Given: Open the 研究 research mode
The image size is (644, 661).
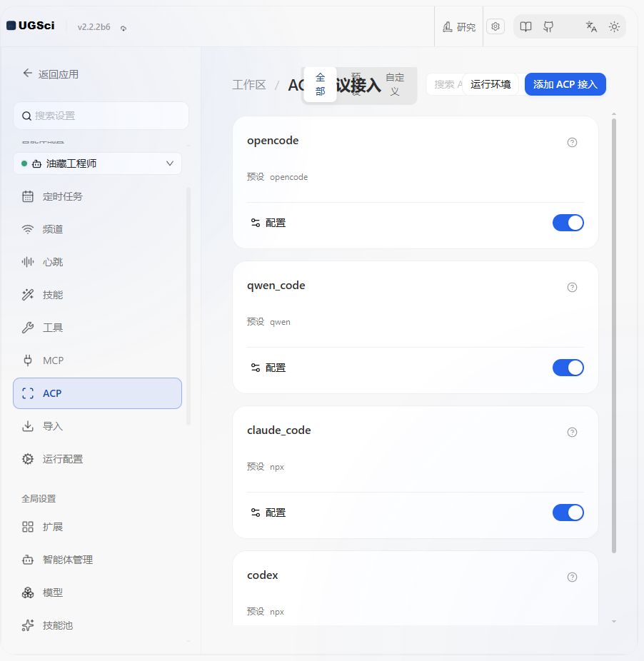Looking at the screenshot, I should (x=459, y=27).
